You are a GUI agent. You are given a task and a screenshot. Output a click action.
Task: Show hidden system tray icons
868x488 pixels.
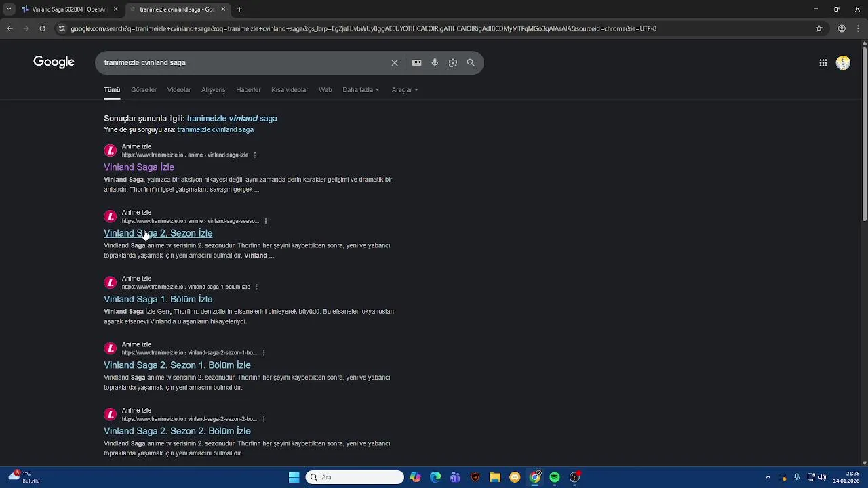[x=768, y=477]
